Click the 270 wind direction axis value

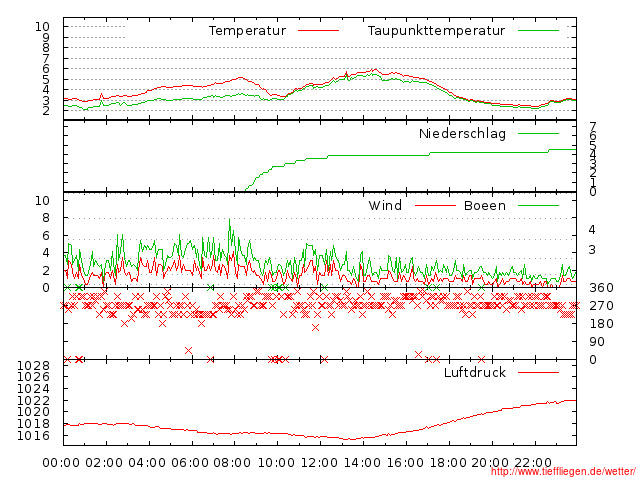601,306
